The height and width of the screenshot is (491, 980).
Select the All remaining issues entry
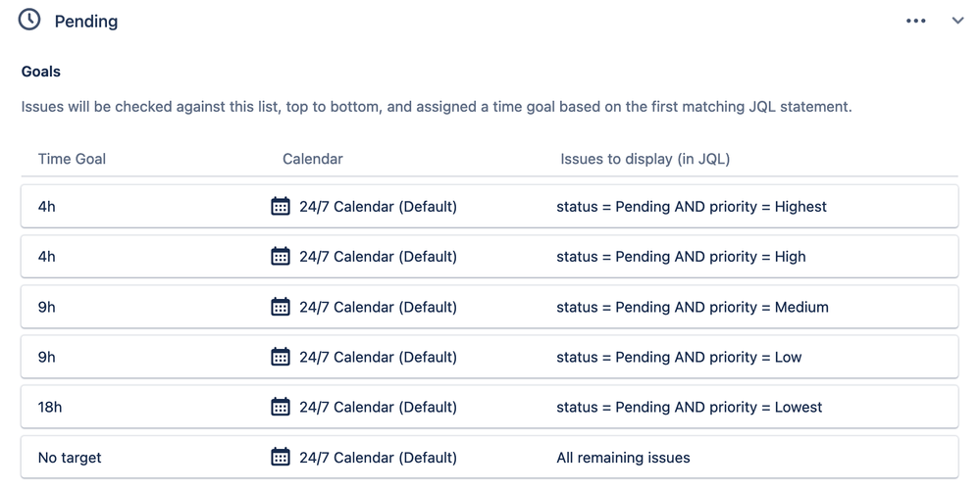point(623,458)
